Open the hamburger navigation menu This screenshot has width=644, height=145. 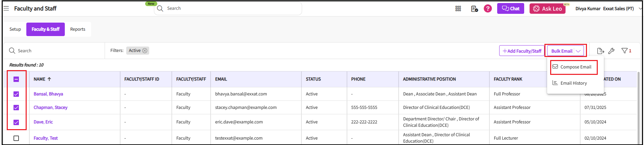tap(6, 8)
